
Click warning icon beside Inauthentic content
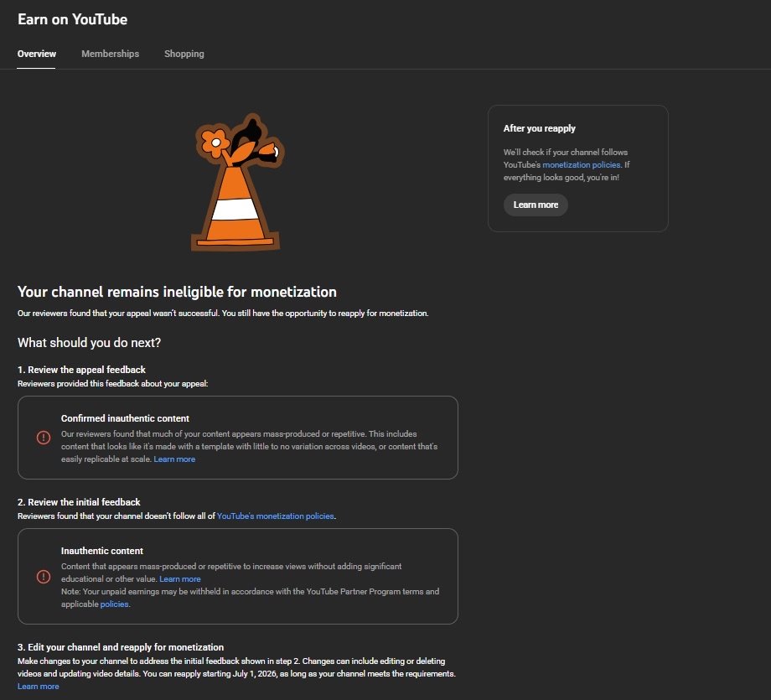coord(44,577)
